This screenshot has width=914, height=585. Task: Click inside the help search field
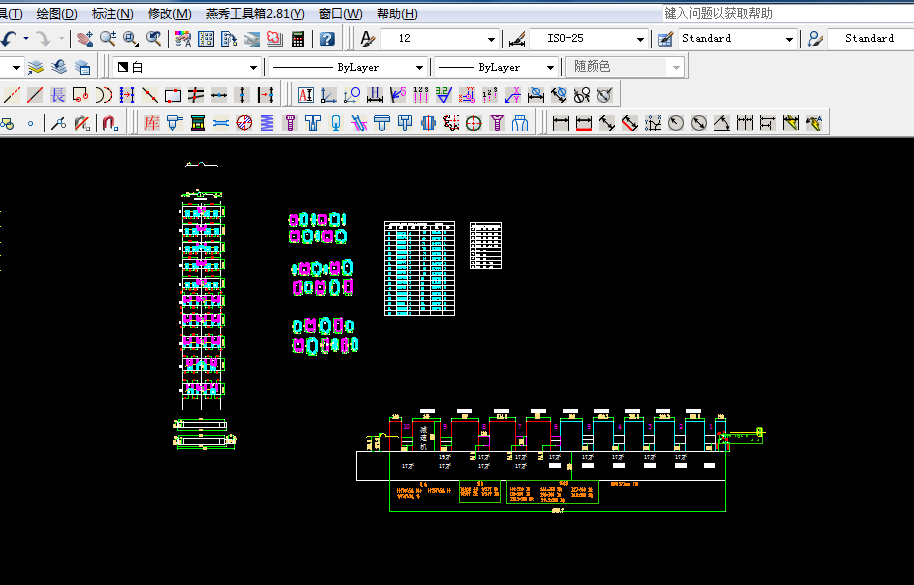(x=760, y=12)
